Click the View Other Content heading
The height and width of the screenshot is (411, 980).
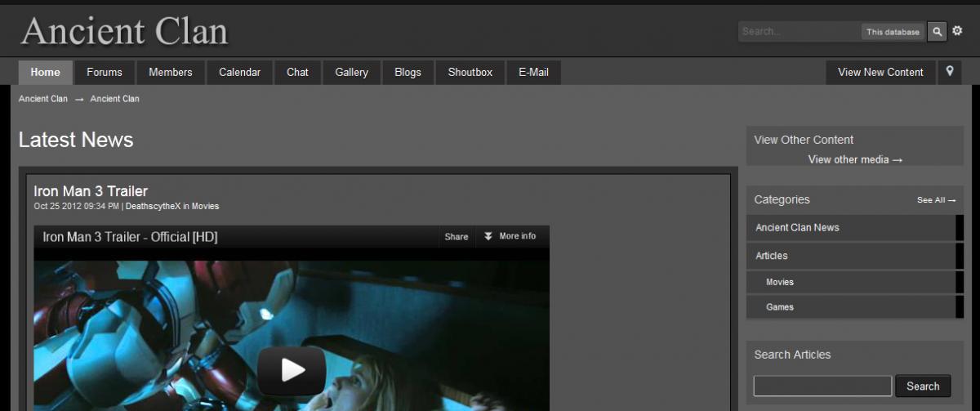coord(804,140)
